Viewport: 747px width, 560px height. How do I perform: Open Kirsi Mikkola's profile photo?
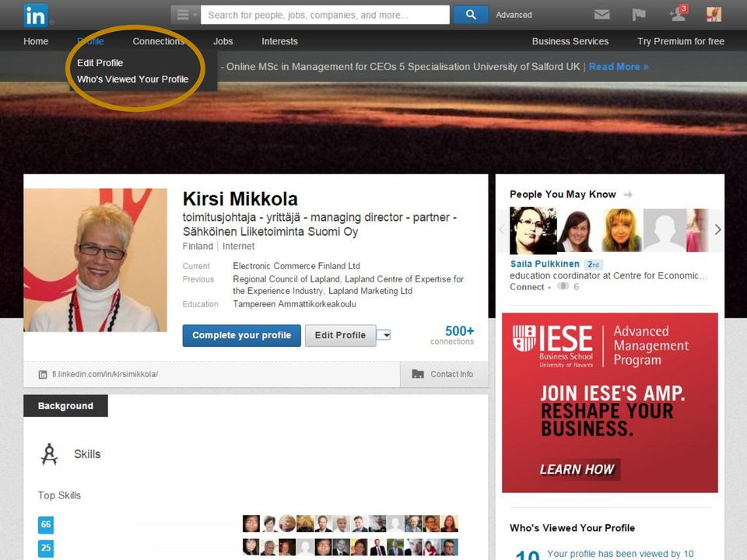(95, 260)
